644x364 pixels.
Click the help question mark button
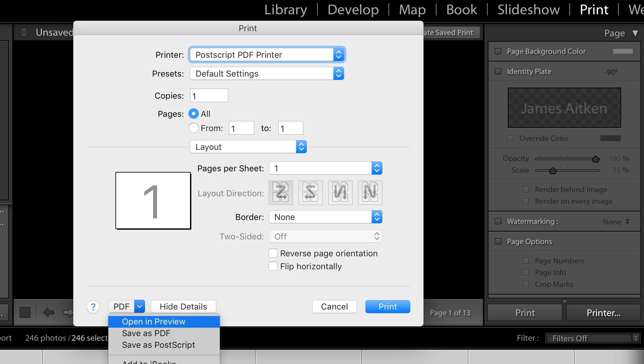(x=93, y=307)
